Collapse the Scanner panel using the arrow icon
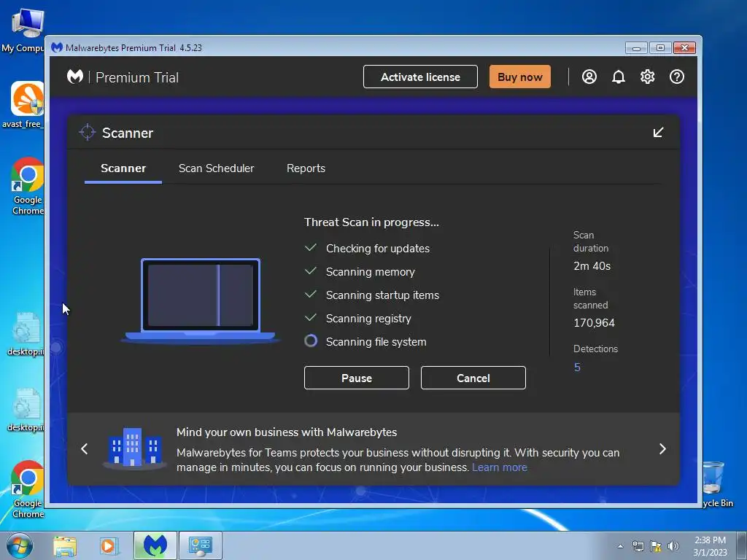Screen dimensions: 747x560 659,133
